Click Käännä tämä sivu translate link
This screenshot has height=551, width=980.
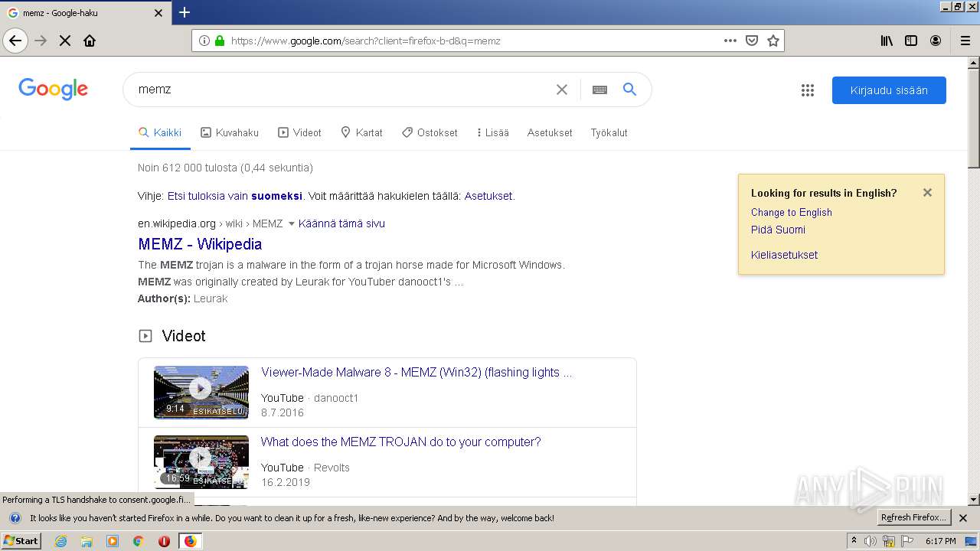pos(341,223)
